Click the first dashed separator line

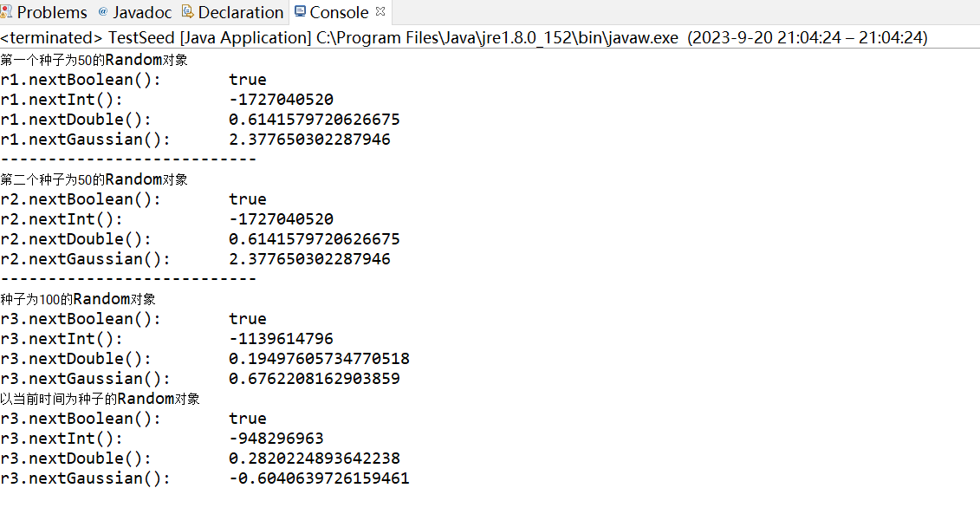(x=128, y=159)
